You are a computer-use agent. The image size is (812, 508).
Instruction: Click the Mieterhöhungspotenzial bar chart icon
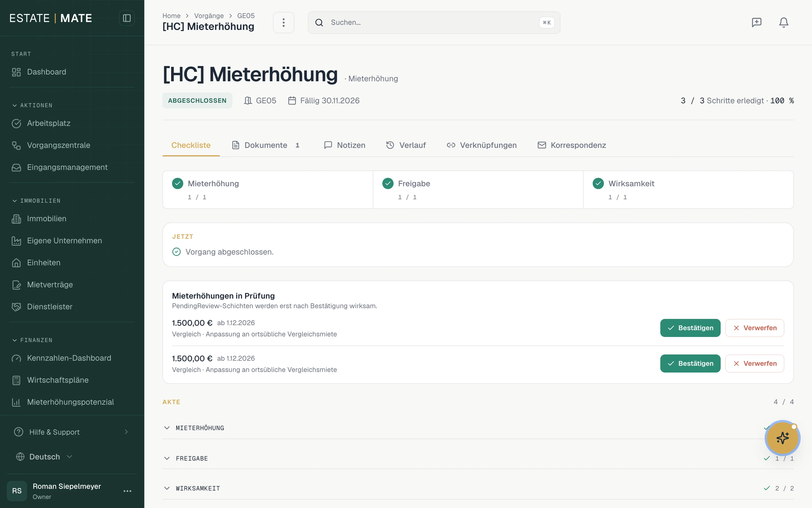[x=16, y=402]
